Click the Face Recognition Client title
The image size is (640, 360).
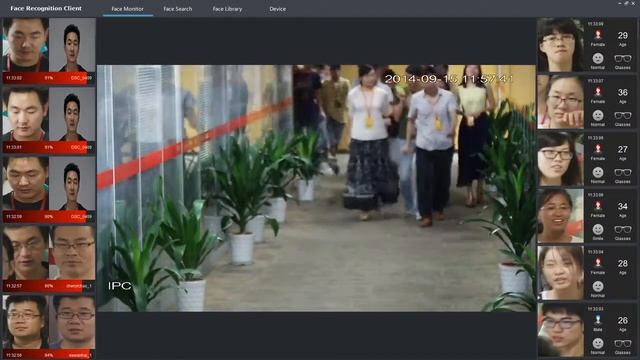(x=46, y=8)
